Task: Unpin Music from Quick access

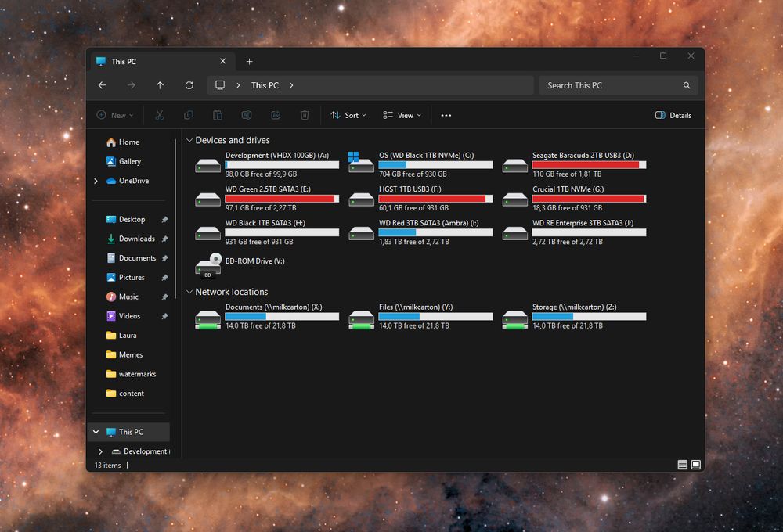Action: [164, 297]
